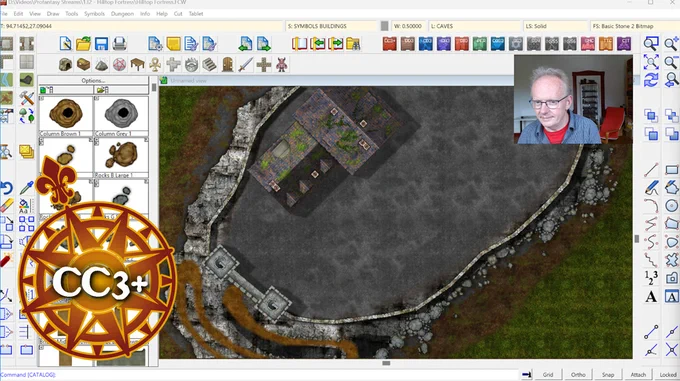Toggle the Locked button

click(668, 374)
